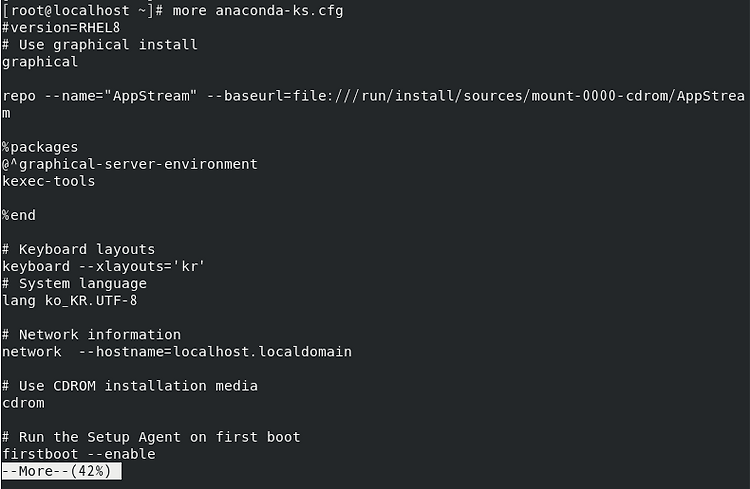Click the '# Keyboard layouts' comment
The image size is (750, 489).
(x=78, y=249)
